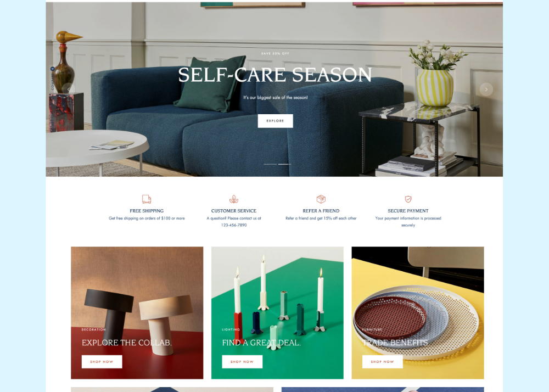Go to next slide with right arrow
This screenshot has width=549, height=392.
486,89
